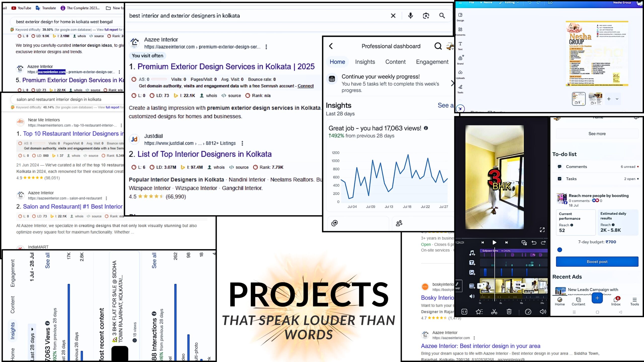Select Canva page 1 thumbnail
The width and height of the screenshot is (644, 362).
[579, 99]
